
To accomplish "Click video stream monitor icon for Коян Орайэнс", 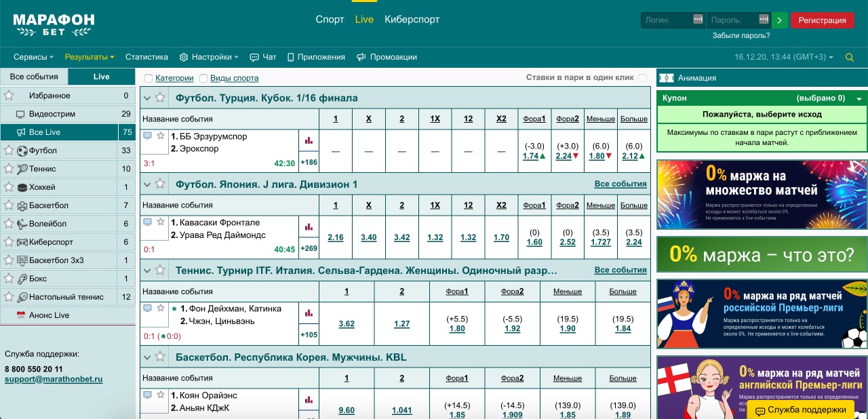I will [147, 395].
